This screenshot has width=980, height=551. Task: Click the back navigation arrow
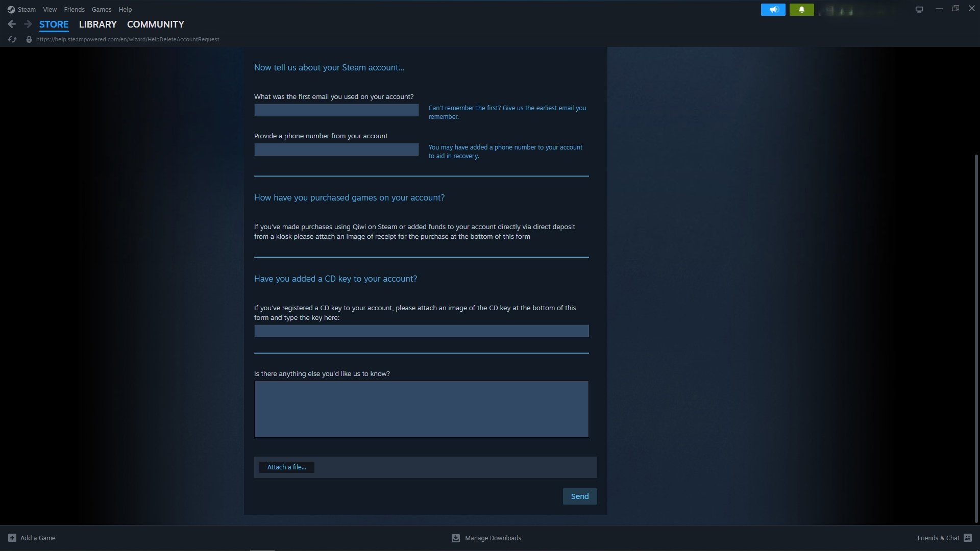click(x=12, y=24)
